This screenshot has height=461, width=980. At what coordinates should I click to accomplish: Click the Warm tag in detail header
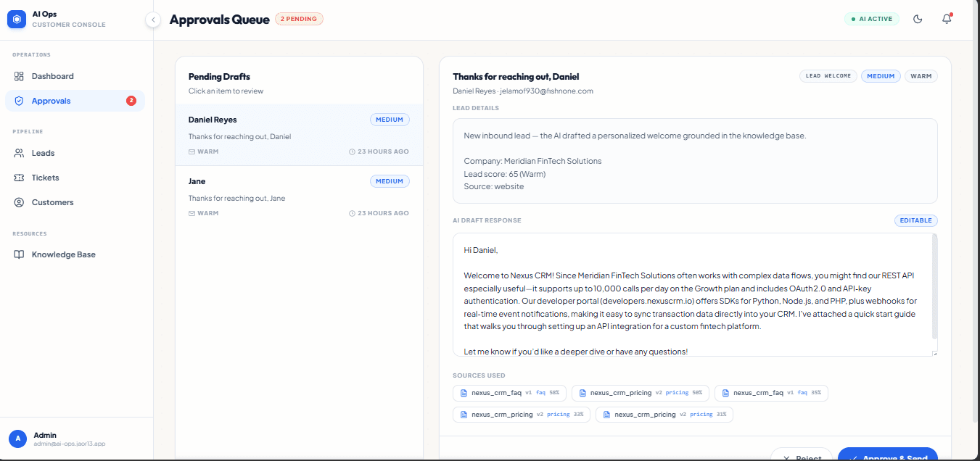click(x=921, y=76)
